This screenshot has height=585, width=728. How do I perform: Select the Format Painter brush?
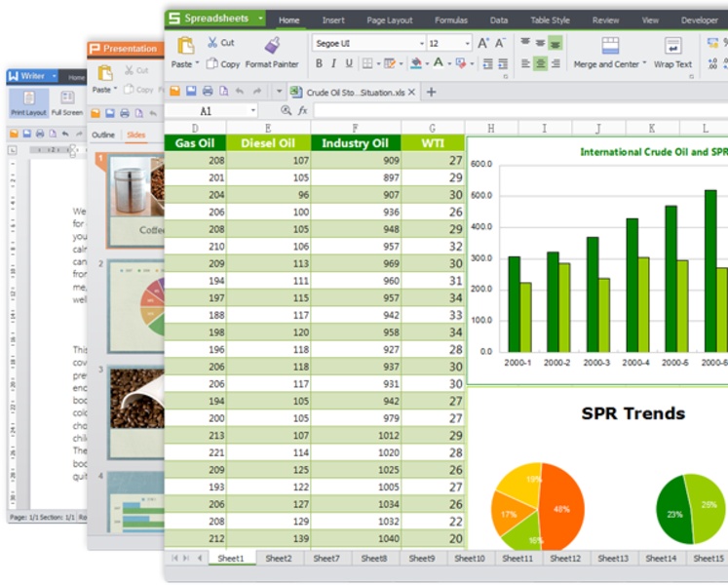click(x=272, y=46)
